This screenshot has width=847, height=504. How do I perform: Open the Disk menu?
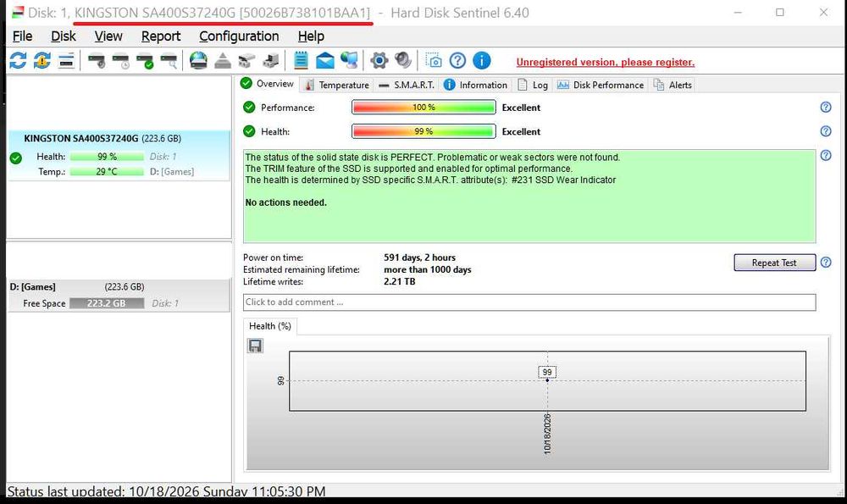pyautogui.click(x=64, y=36)
